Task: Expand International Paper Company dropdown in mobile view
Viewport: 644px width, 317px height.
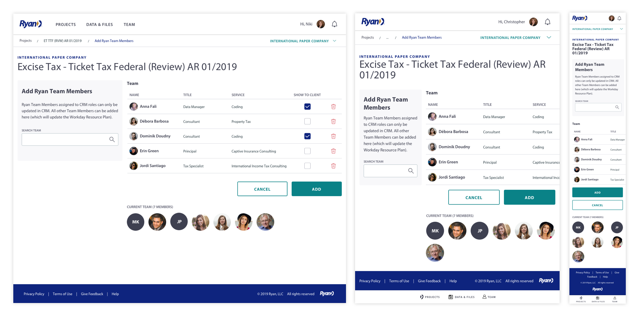Action: click(x=597, y=29)
